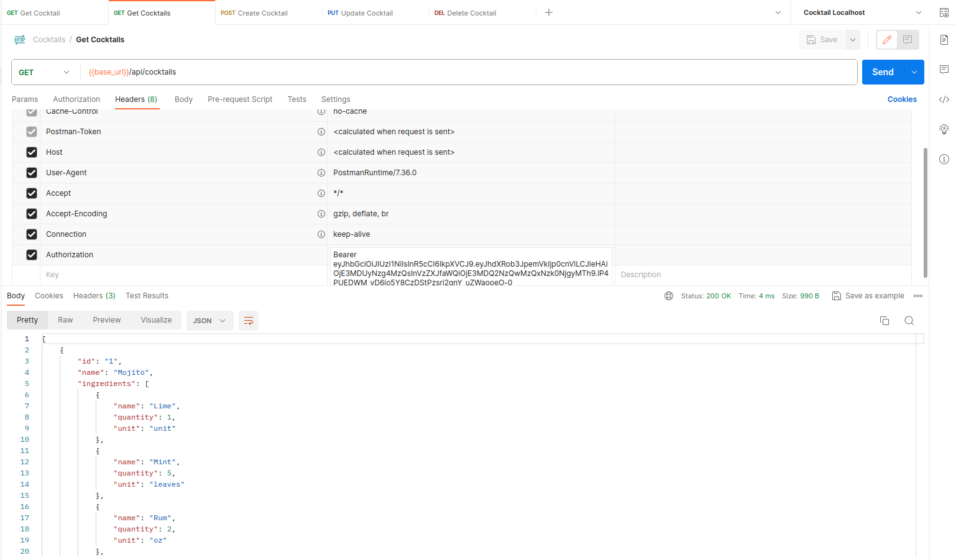
Task: Go to Cocktails collection breadcrumb
Action: click(x=49, y=40)
